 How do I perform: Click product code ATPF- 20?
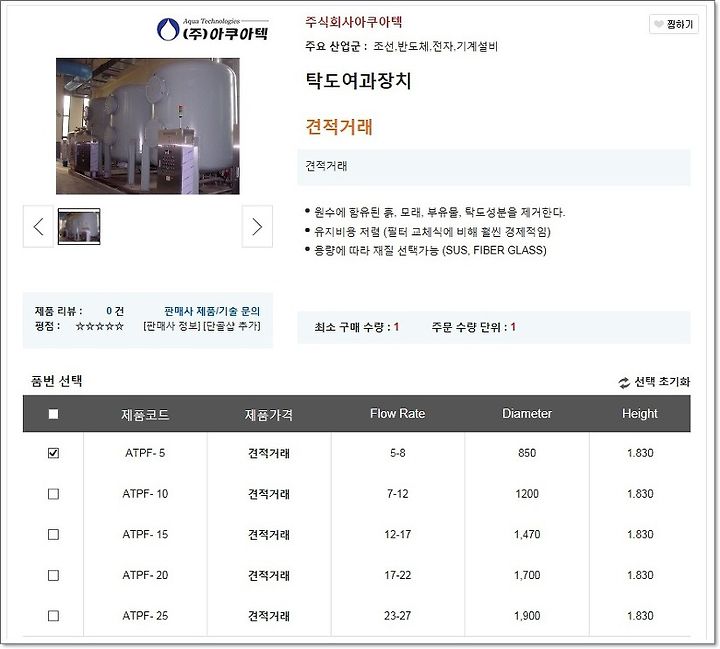[x=145, y=575]
